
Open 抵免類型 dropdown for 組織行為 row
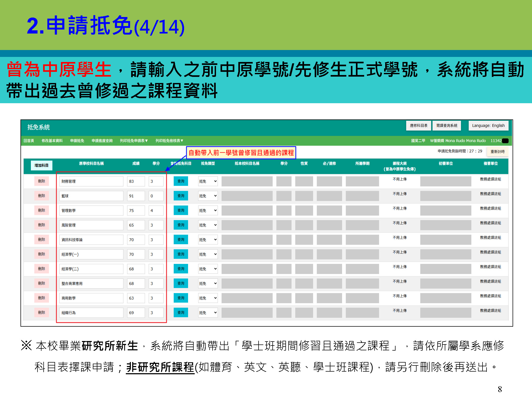(x=208, y=313)
